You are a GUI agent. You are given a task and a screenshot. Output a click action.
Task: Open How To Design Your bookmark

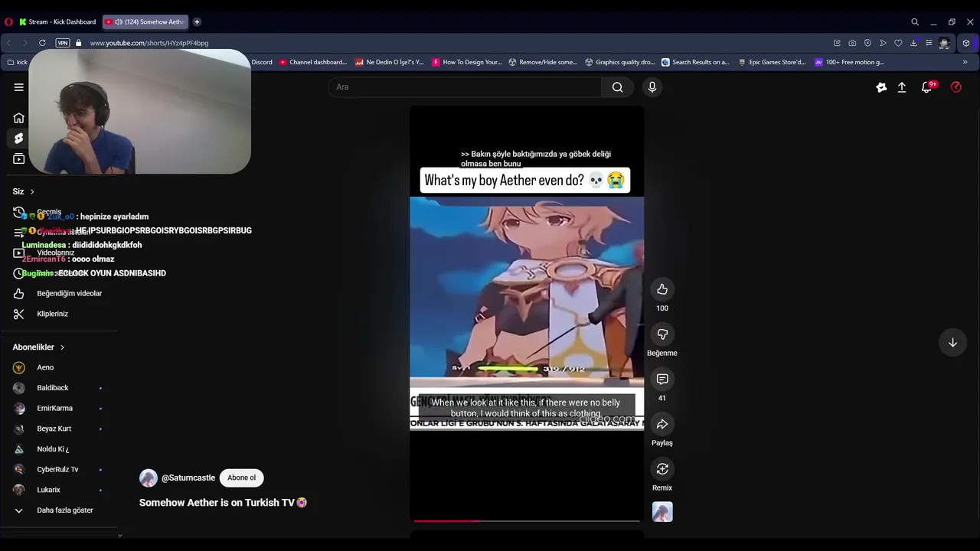coord(466,62)
